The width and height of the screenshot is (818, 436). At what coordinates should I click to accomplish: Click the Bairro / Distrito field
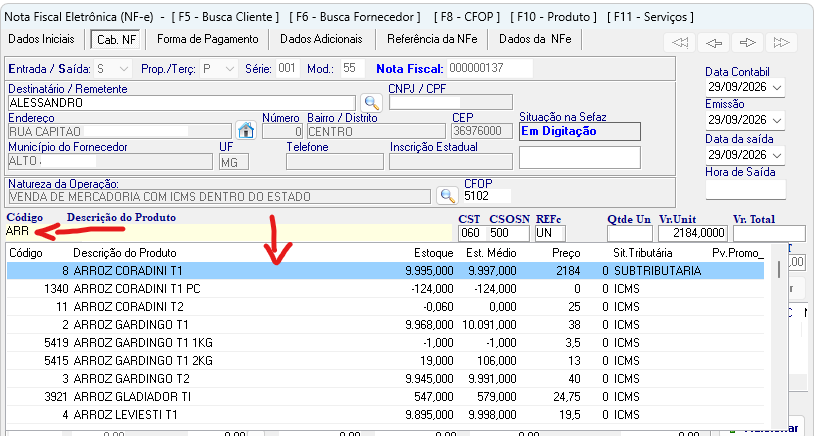(x=376, y=131)
